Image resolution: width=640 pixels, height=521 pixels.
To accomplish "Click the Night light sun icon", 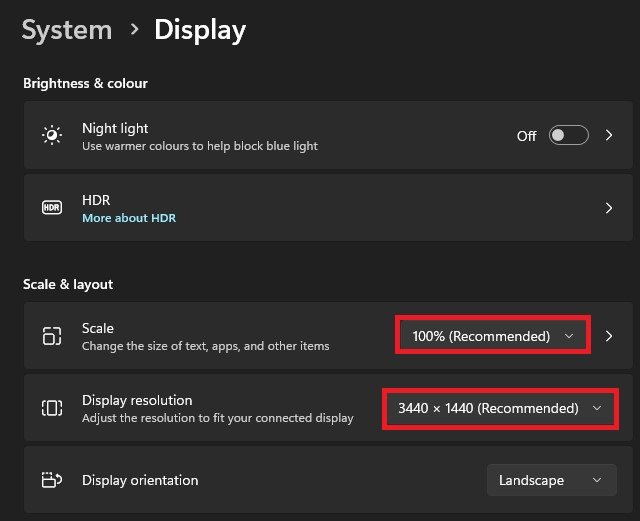I will click(x=51, y=136).
